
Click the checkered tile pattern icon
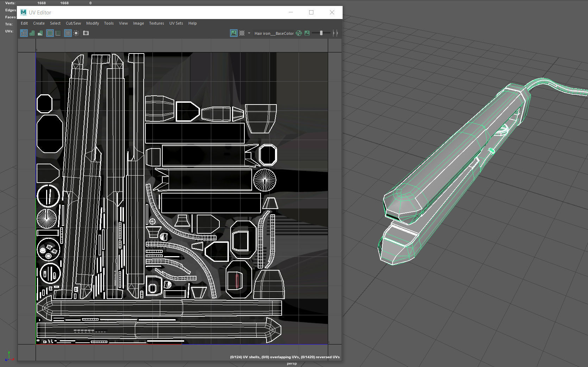242,33
